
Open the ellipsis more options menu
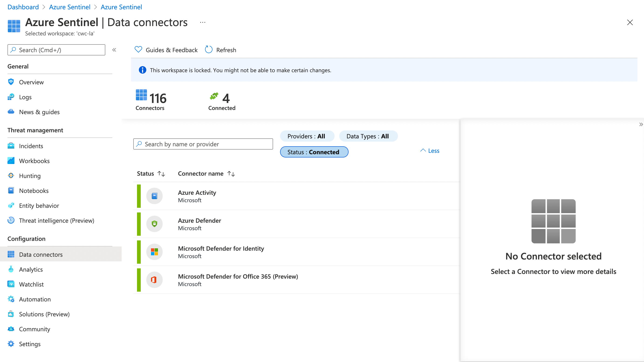coord(203,23)
